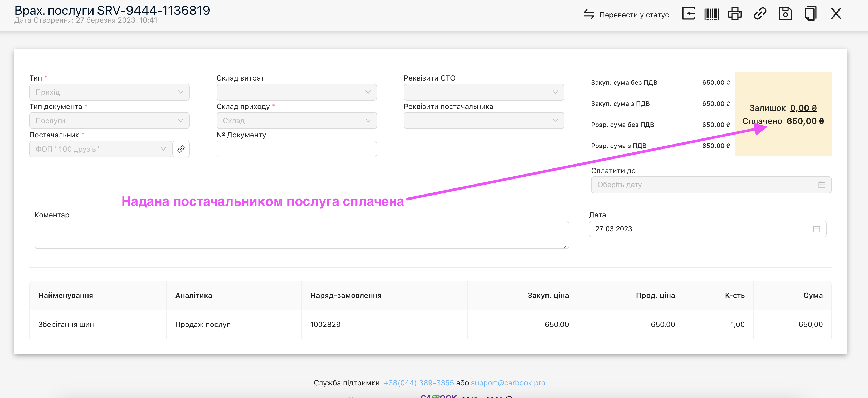This screenshot has width=868, height=398.
Task: Click the support phone number link
Action: point(418,383)
